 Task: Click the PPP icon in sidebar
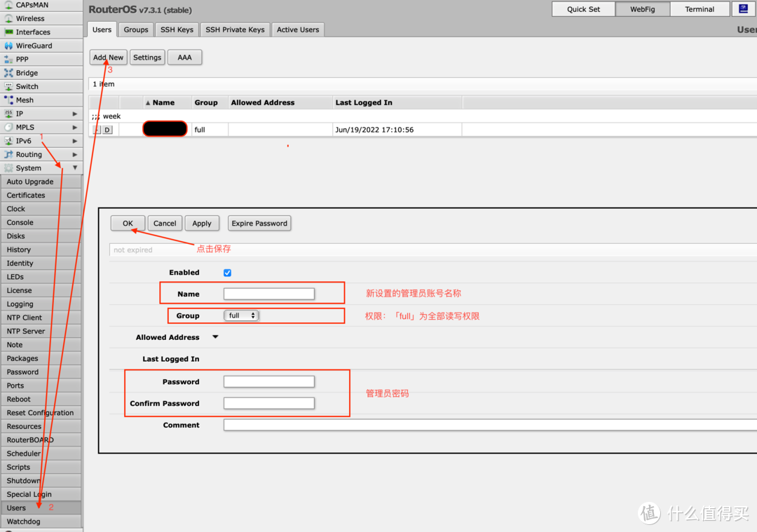(8, 60)
